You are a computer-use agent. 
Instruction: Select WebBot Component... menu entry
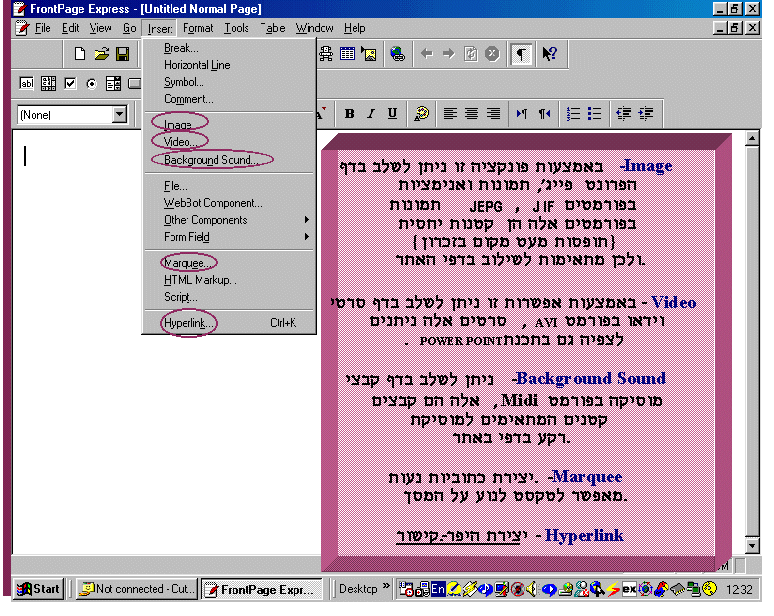(230, 203)
